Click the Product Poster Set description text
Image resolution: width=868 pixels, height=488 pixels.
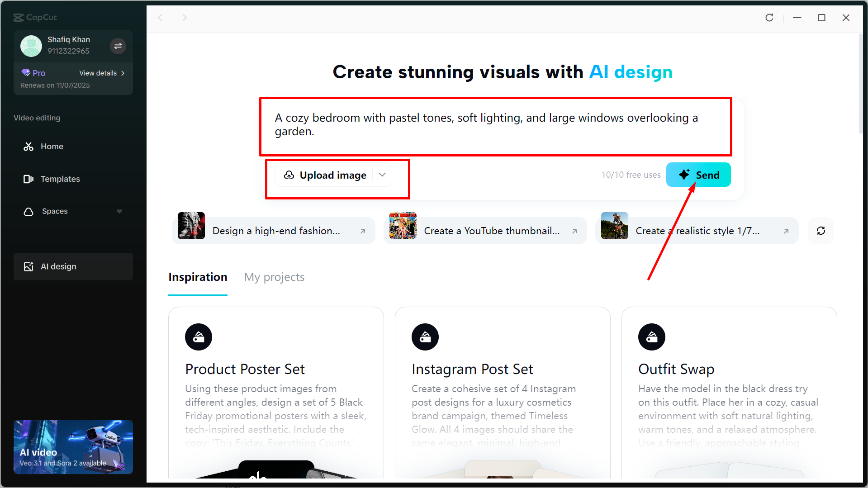[x=275, y=416]
